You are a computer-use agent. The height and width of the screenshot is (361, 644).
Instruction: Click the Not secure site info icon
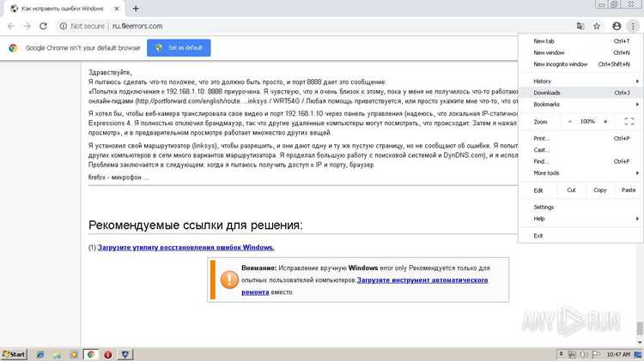click(64, 26)
